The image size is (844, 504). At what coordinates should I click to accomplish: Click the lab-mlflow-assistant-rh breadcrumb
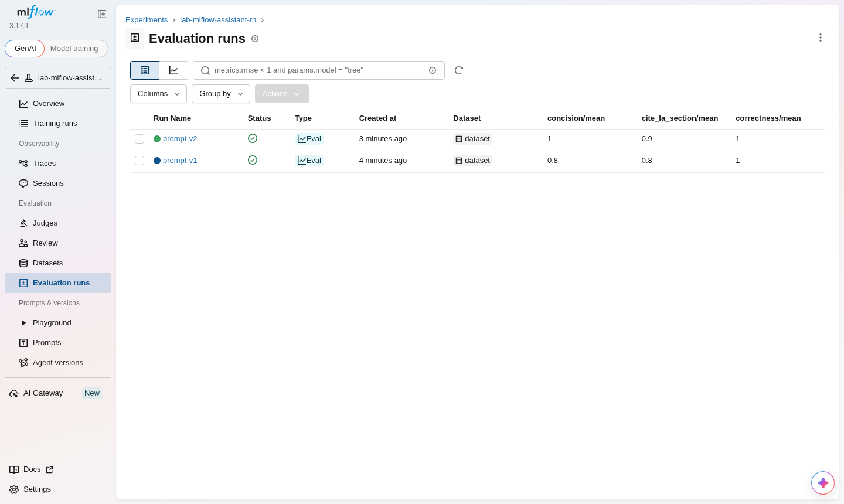point(218,20)
